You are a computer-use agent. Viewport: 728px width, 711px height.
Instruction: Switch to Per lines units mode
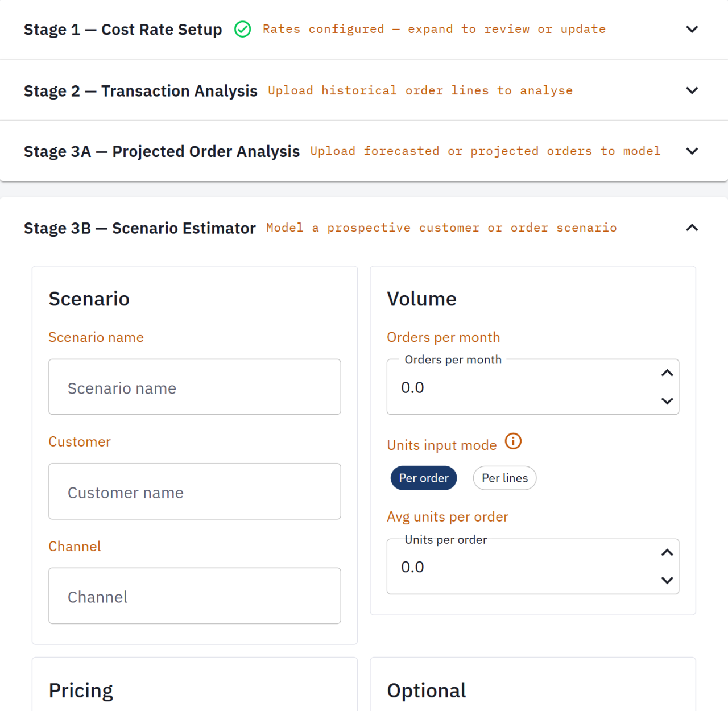[504, 478]
